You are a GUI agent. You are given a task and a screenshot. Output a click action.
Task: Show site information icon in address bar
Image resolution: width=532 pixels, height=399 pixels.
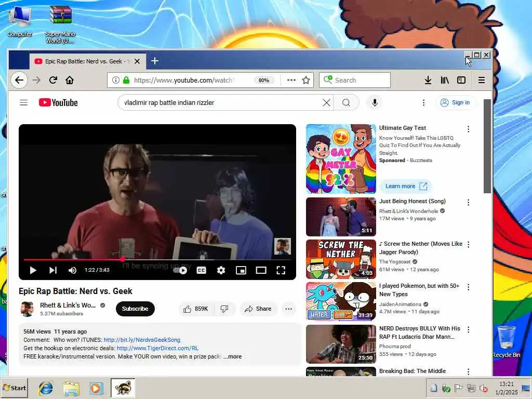[116, 81]
